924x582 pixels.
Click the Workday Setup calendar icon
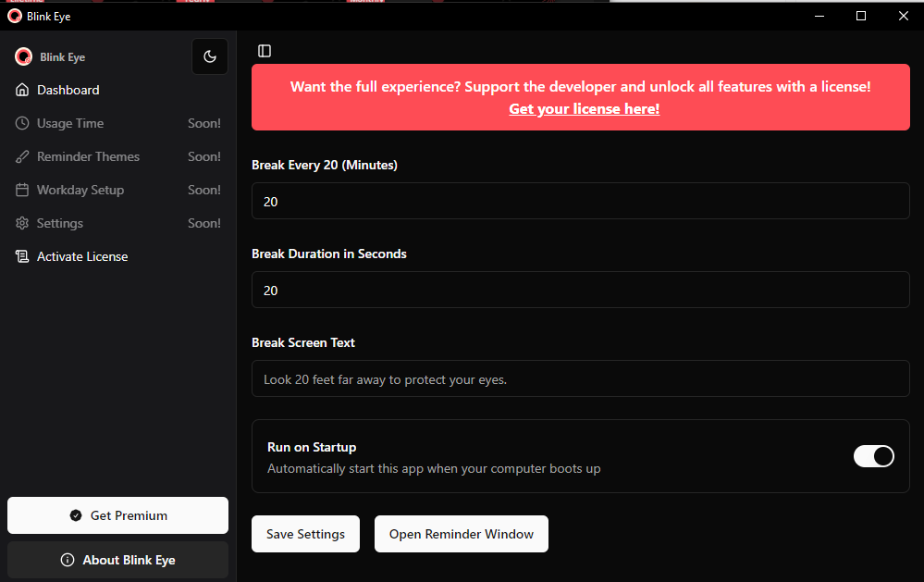22,190
